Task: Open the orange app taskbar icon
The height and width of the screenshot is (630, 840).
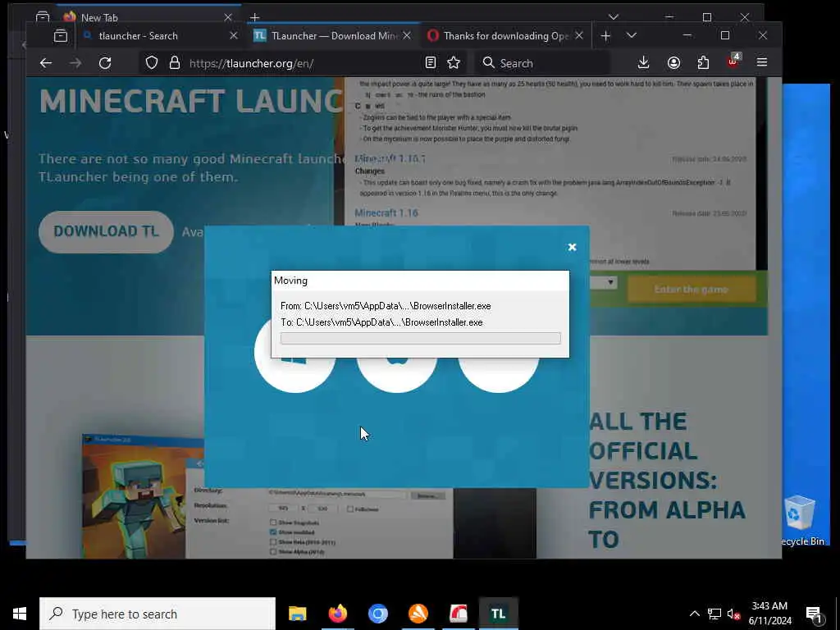Action: (x=418, y=614)
